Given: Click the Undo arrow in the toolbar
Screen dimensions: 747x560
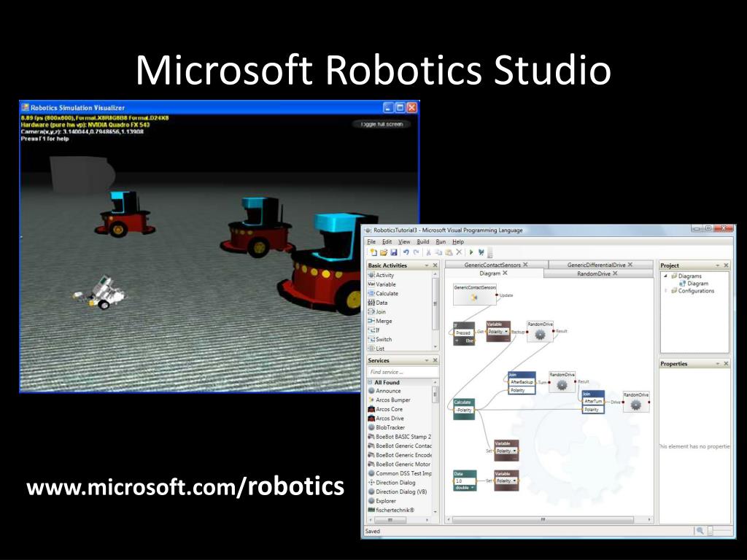Looking at the screenshot, I should (x=406, y=252).
